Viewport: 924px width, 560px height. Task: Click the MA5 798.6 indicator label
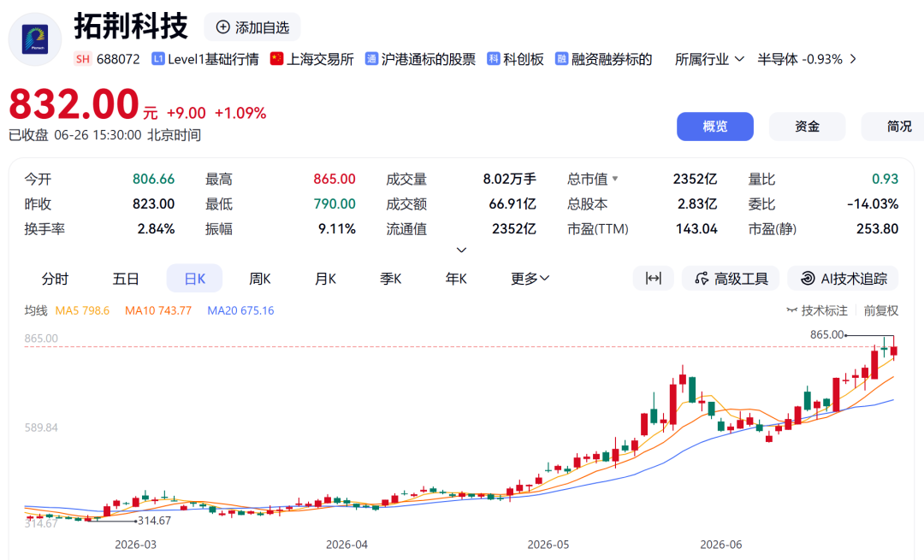point(82,310)
